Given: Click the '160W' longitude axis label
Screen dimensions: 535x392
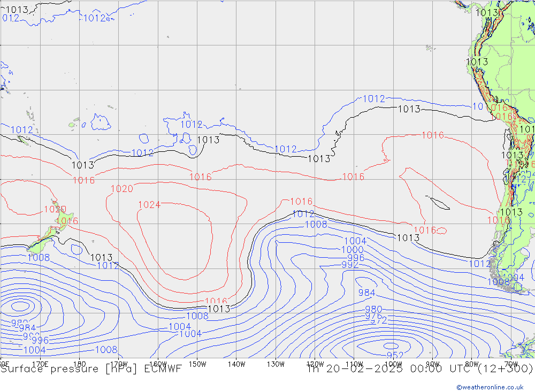Looking at the screenshot, I should coord(158,364).
